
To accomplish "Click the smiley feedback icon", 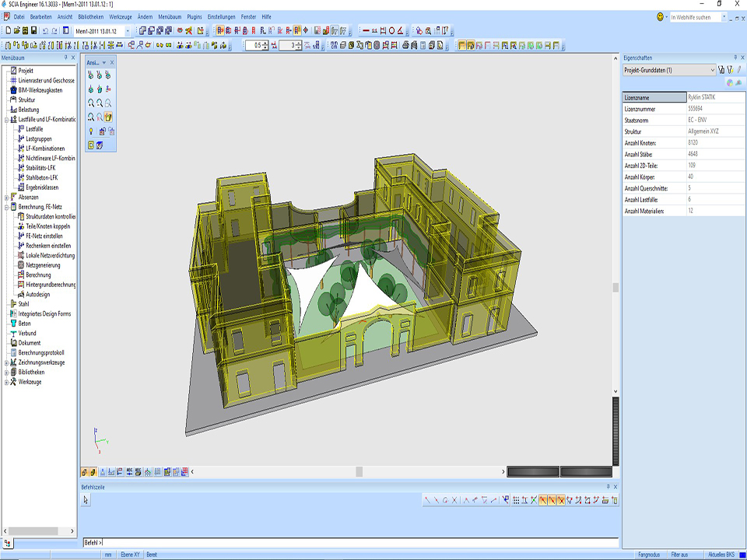I will (661, 16).
